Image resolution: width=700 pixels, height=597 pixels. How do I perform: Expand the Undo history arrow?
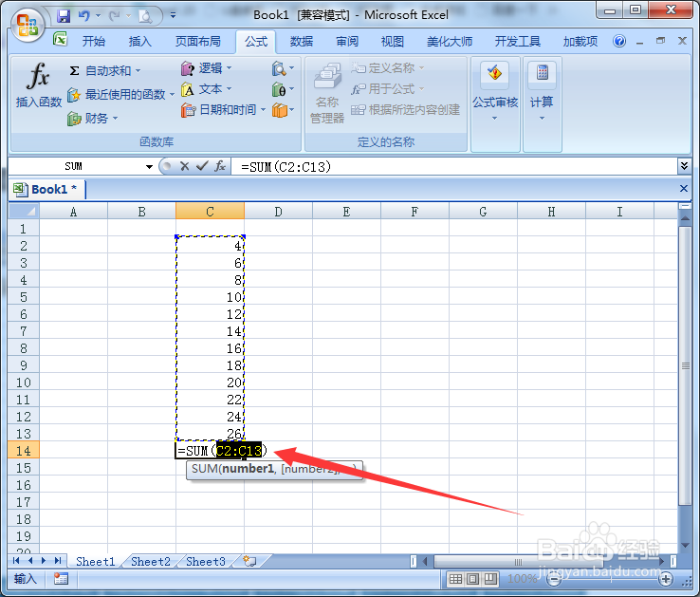click(98, 16)
